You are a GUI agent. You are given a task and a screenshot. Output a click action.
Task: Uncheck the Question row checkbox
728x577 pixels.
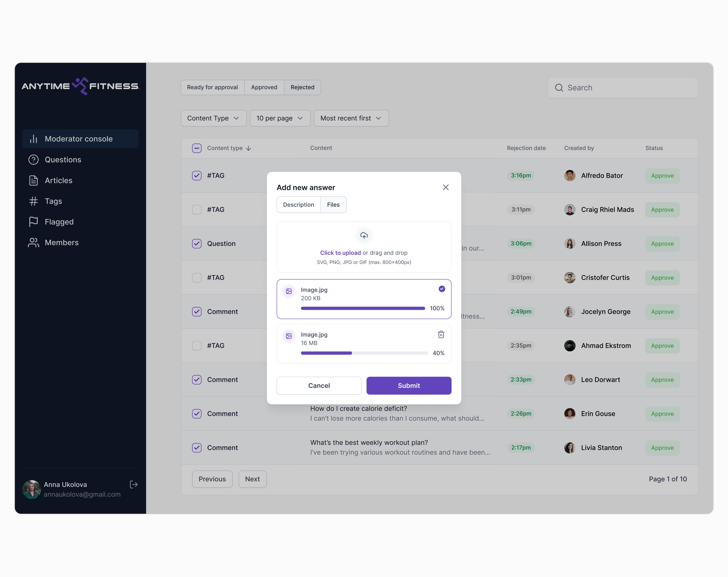[196, 243]
